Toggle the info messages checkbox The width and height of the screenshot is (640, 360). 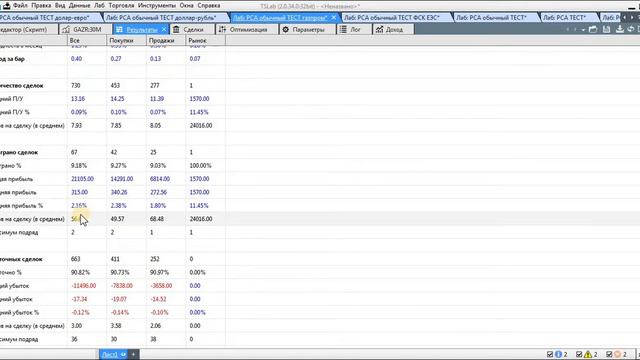click(x=550, y=354)
